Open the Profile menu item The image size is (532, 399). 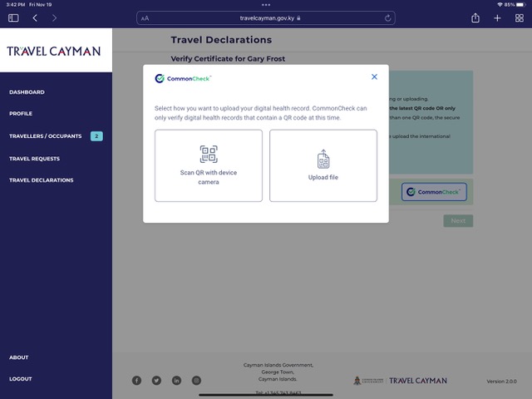pos(21,114)
